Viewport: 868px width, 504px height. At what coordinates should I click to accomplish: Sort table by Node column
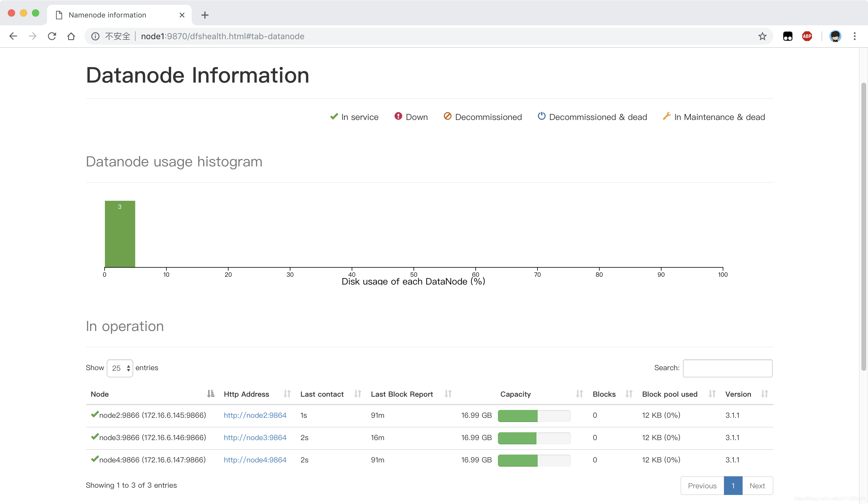(210, 394)
